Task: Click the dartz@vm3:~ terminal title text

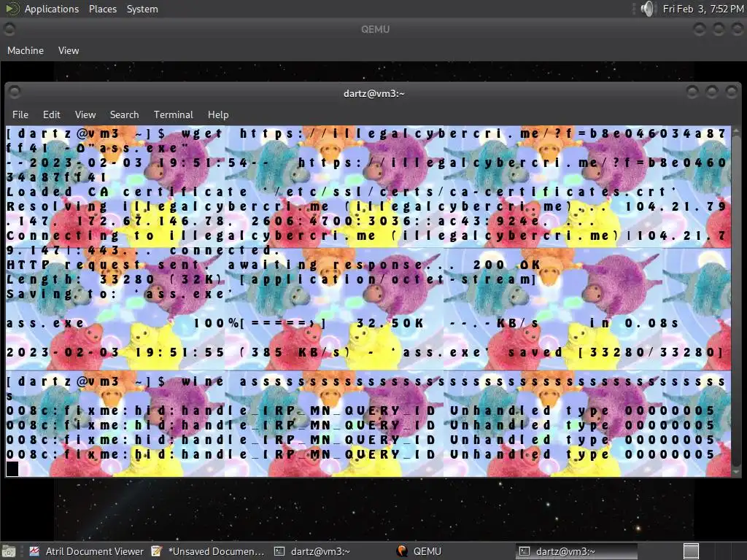Action: (374, 93)
